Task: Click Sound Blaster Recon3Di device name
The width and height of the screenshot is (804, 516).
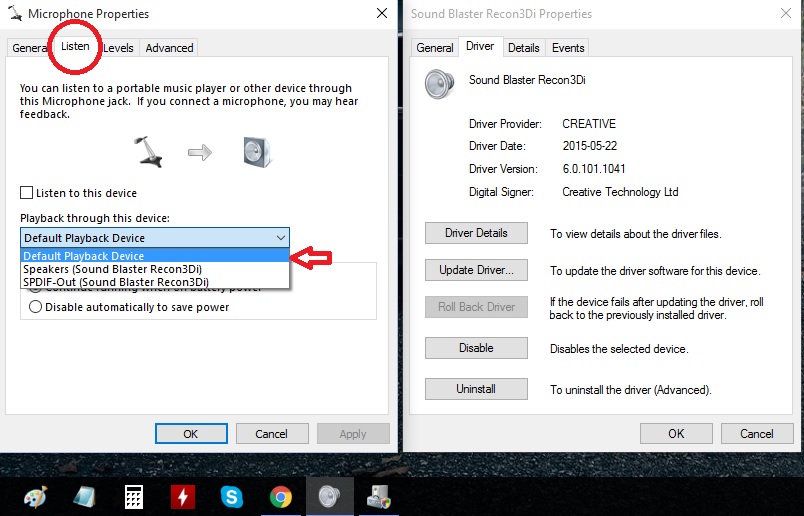Action: click(527, 80)
